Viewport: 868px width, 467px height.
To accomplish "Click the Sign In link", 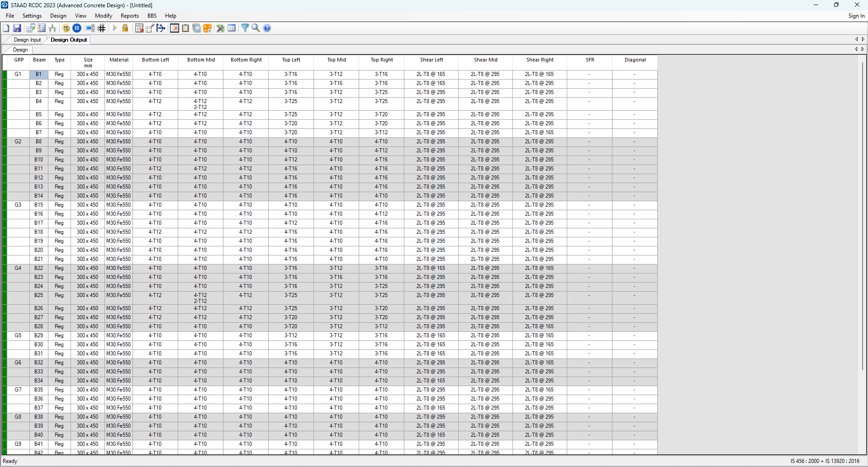I will click(x=856, y=16).
